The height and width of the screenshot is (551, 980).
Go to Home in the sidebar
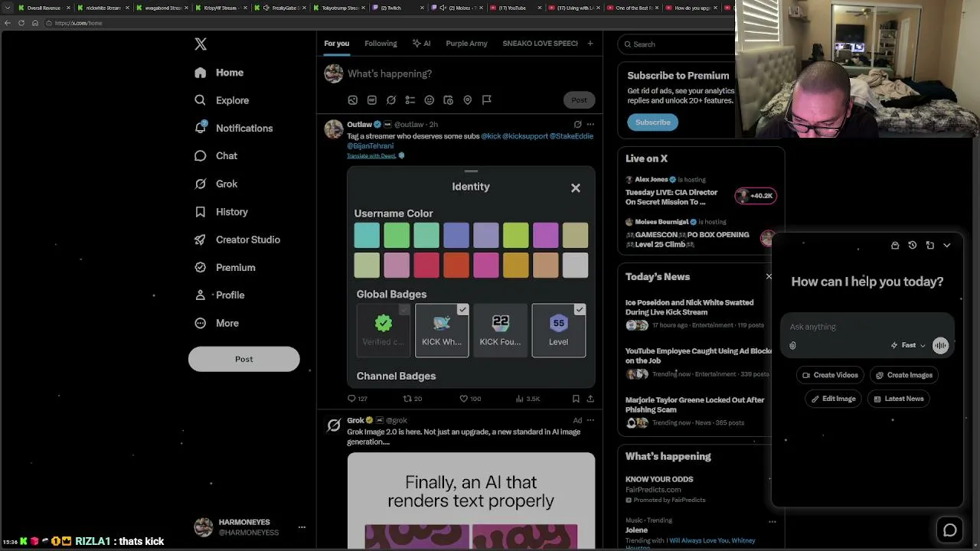(219, 73)
